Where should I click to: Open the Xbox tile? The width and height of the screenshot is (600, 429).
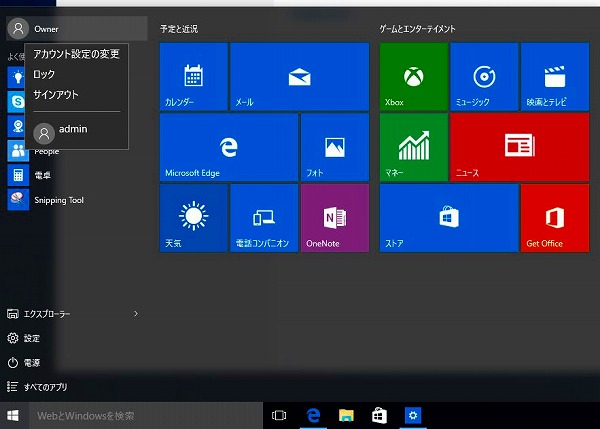pos(414,77)
